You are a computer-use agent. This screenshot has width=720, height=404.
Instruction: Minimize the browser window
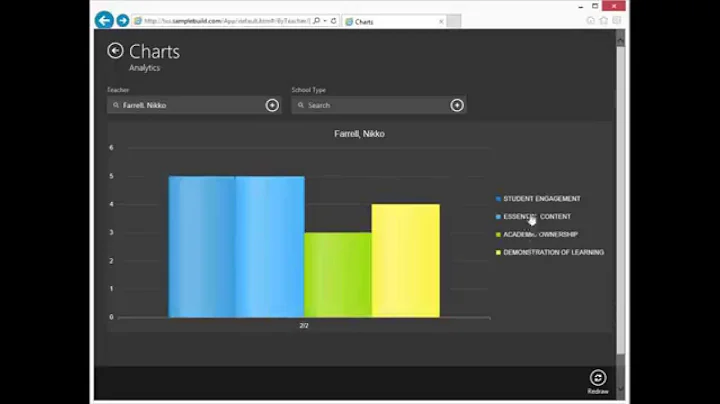pos(581,6)
